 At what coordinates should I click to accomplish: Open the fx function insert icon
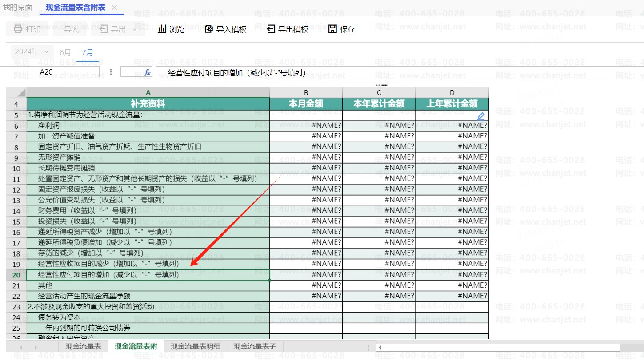(x=148, y=72)
